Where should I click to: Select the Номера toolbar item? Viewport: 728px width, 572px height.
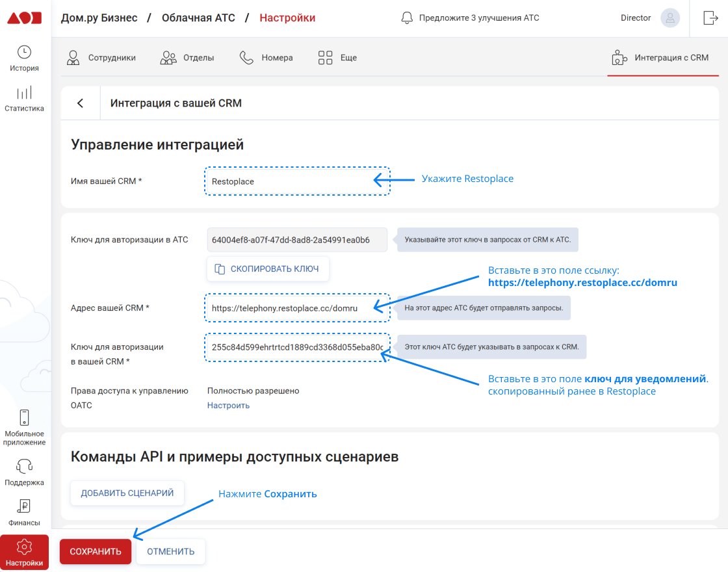pyautogui.click(x=266, y=57)
